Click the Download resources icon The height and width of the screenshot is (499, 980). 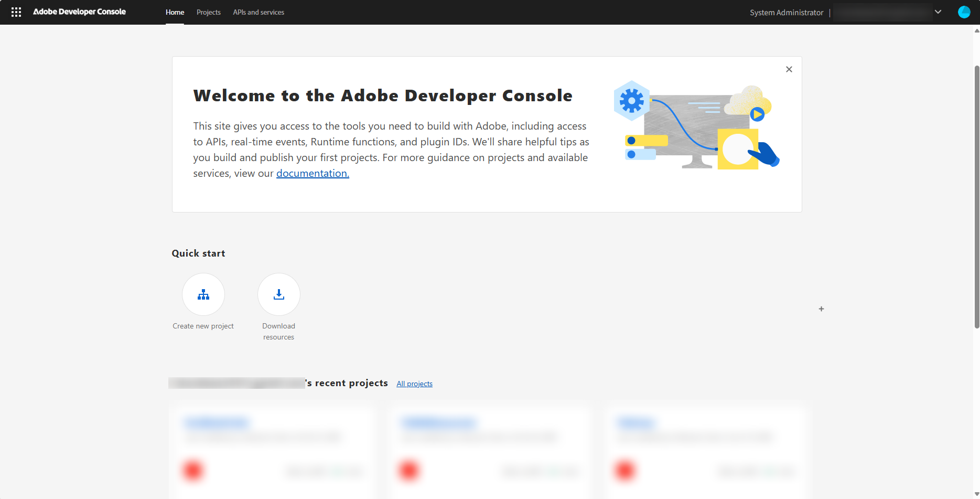click(x=279, y=294)
